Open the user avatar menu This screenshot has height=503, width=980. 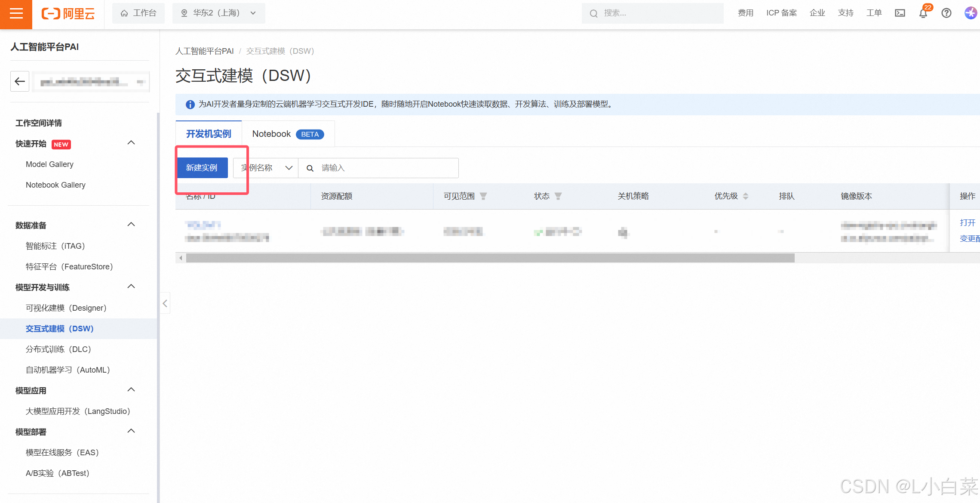970,13
